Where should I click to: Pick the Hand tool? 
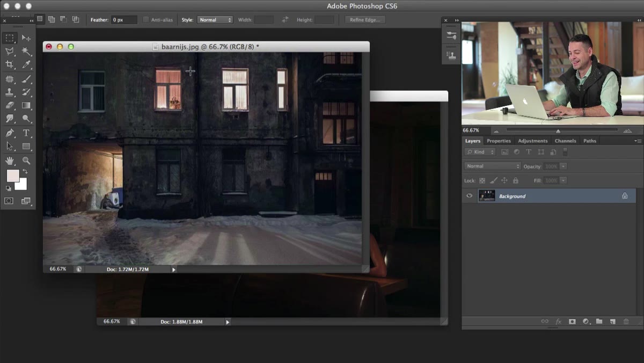coord(10,161)
